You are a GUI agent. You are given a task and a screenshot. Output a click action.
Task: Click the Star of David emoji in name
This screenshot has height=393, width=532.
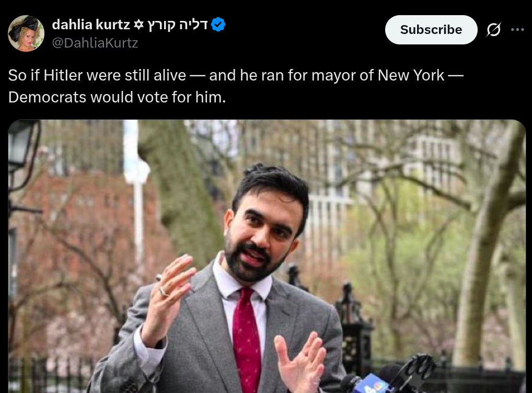pyautogui.click(x=138, y=25)
